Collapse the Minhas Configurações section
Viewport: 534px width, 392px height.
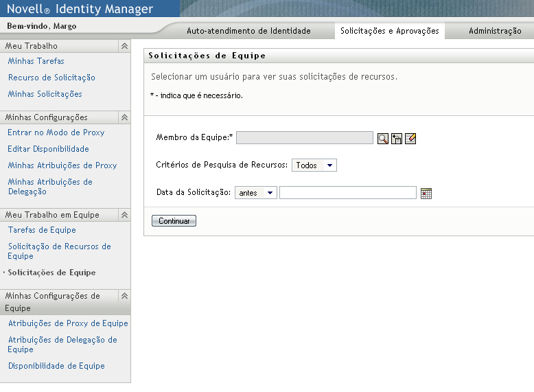point(125,117)
